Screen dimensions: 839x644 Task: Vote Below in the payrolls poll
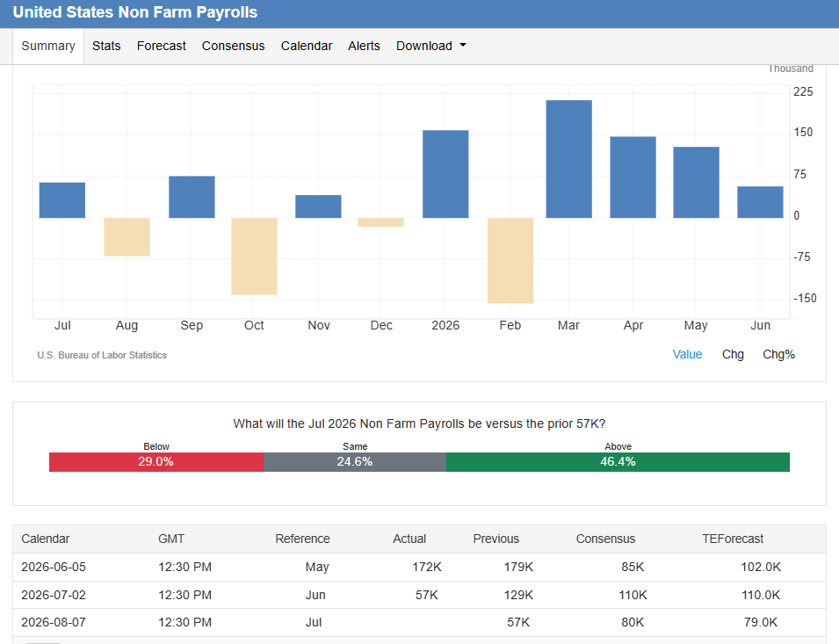pos(156,461)
